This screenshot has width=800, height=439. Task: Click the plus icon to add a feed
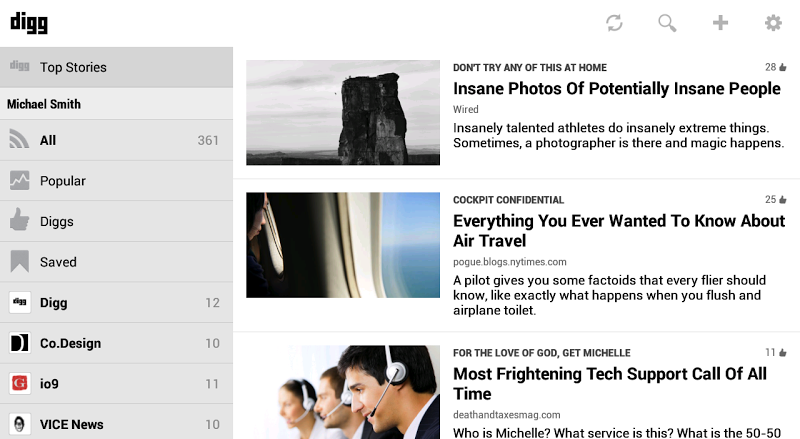tap(720, 23)
